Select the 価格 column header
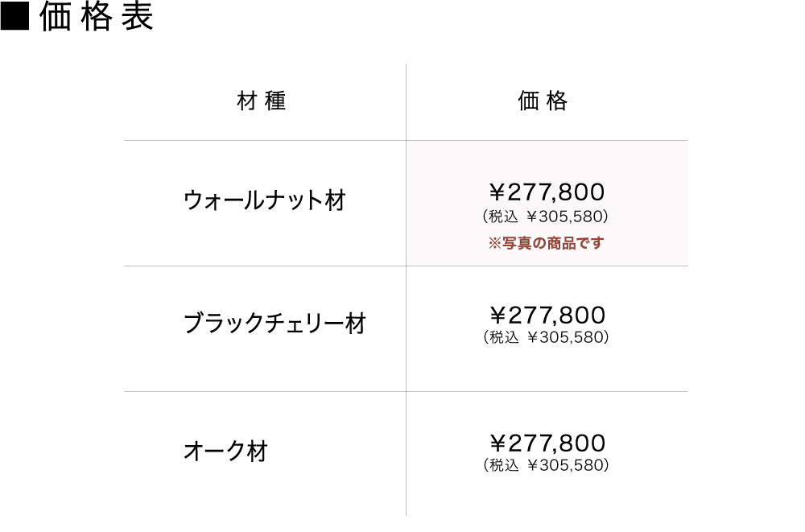805x532 pixels. click(x=543, y=101)
